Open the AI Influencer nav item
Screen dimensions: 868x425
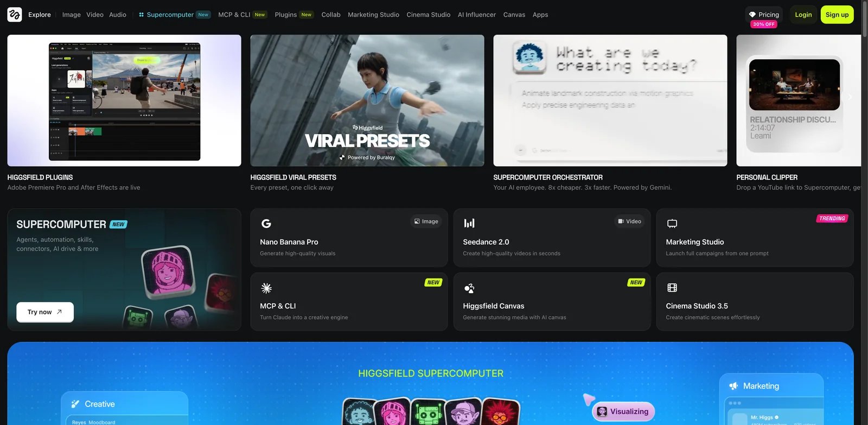[x=477, y=15]
